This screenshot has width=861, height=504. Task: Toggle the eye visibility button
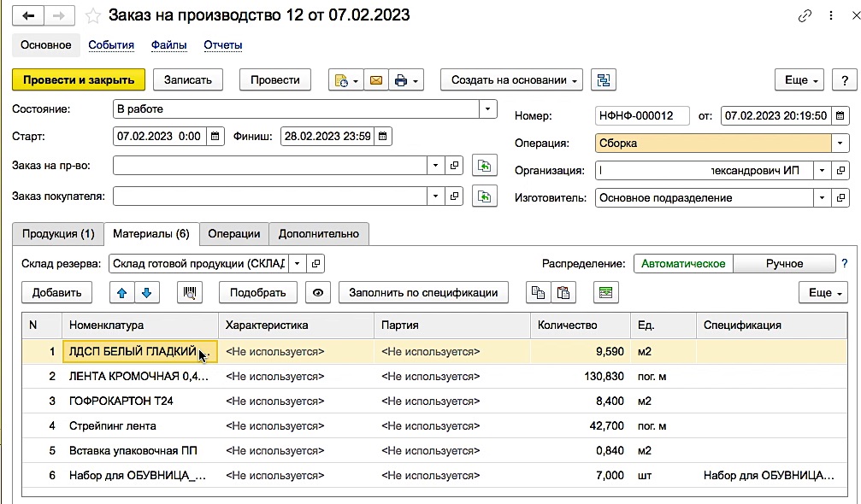[x=318, y=292]
